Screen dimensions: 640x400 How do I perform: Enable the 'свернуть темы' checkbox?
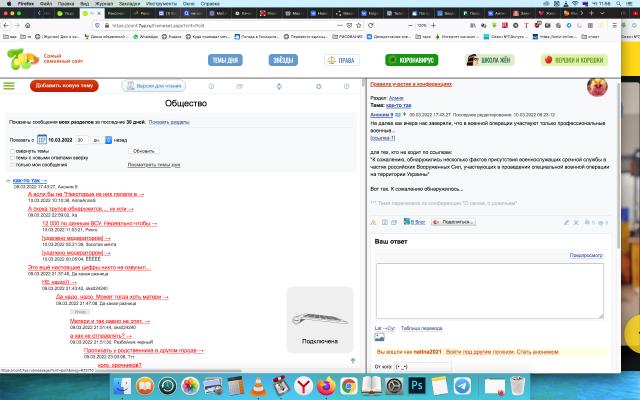tap(11, 150)
